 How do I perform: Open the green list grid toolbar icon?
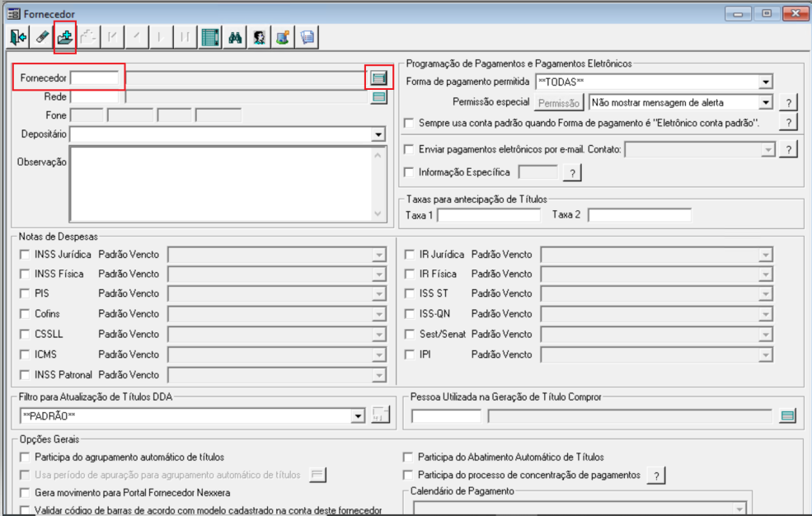pyautogui.click(x=210, y=37)
